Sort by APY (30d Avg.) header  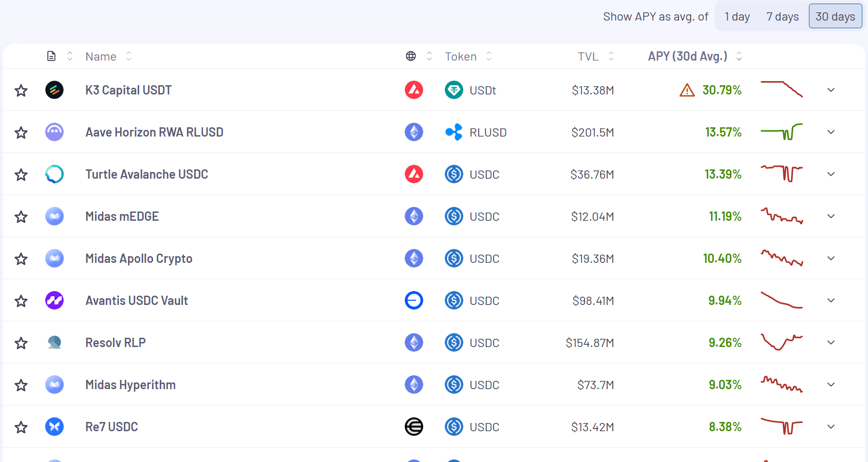pyautogui.click(x=695, y=56)
